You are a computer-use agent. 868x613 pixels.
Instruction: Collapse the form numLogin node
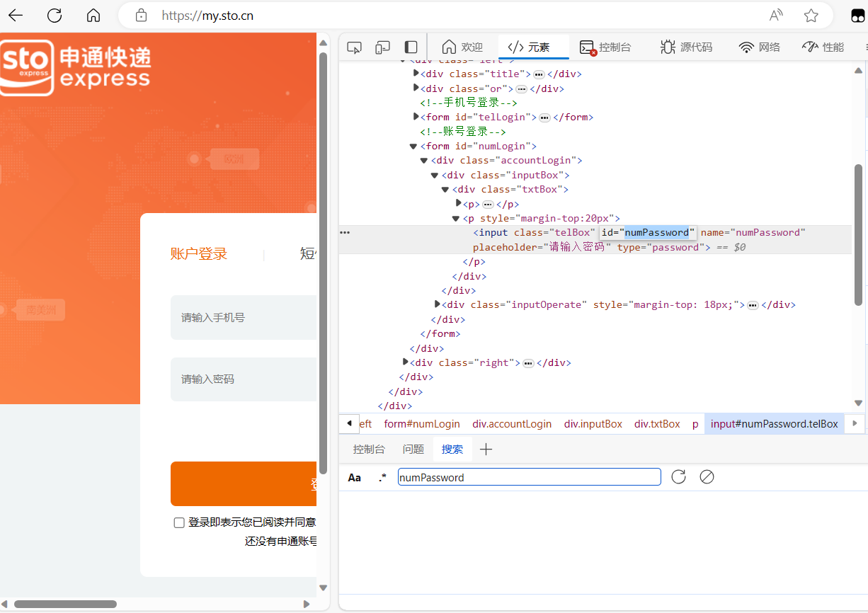pyautogui.click(x=413, y=146)
